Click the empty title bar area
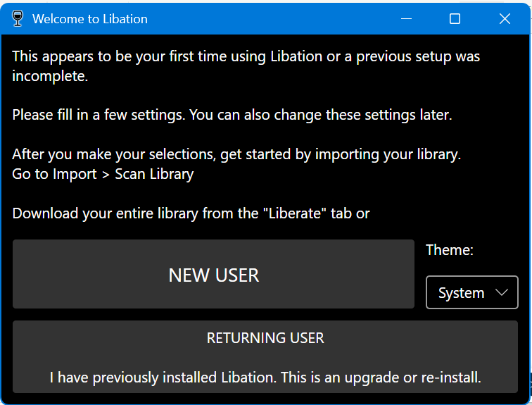 pyautogui.click(x=281, y=19)
